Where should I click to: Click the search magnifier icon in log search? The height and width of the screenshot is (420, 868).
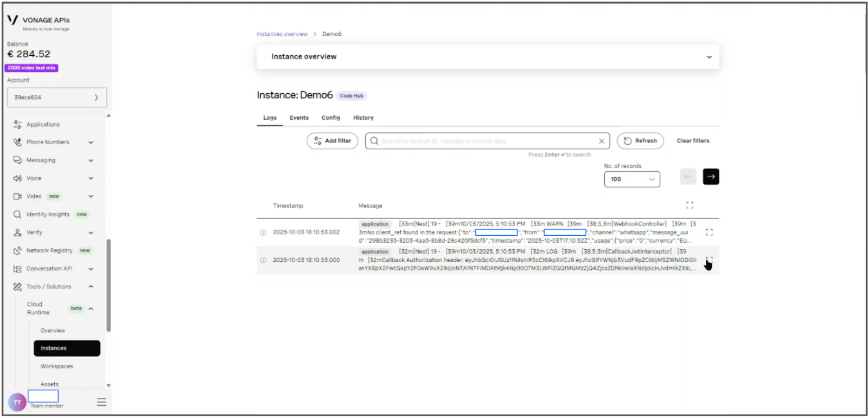point(374,141)
